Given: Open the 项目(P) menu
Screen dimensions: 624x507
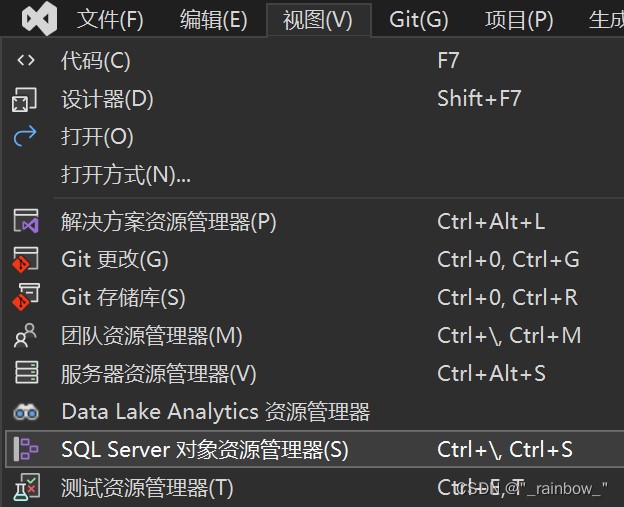Looking at the screenshot, I should coord(519,20).
